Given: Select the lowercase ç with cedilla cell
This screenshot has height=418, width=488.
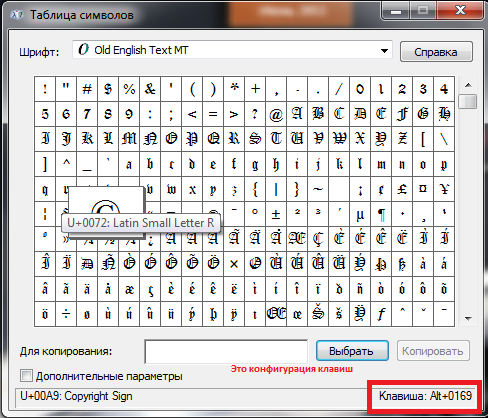Looking at the screenshot, I should click(150, 289).
